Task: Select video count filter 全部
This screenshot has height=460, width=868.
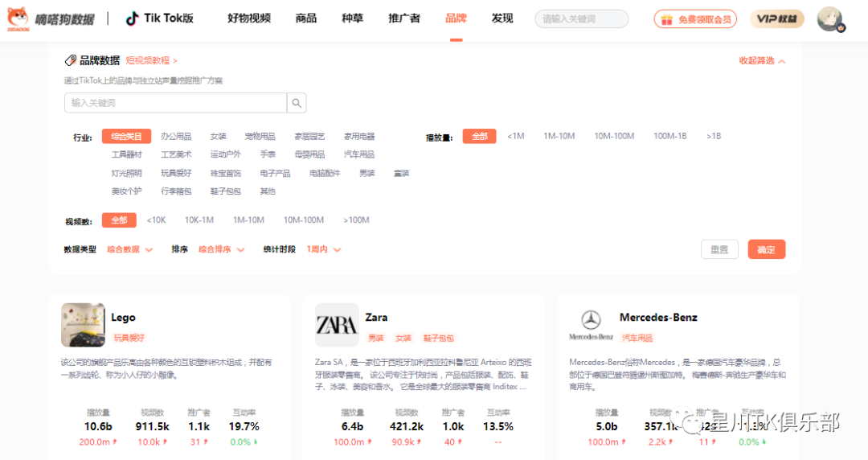Action: 119,220
